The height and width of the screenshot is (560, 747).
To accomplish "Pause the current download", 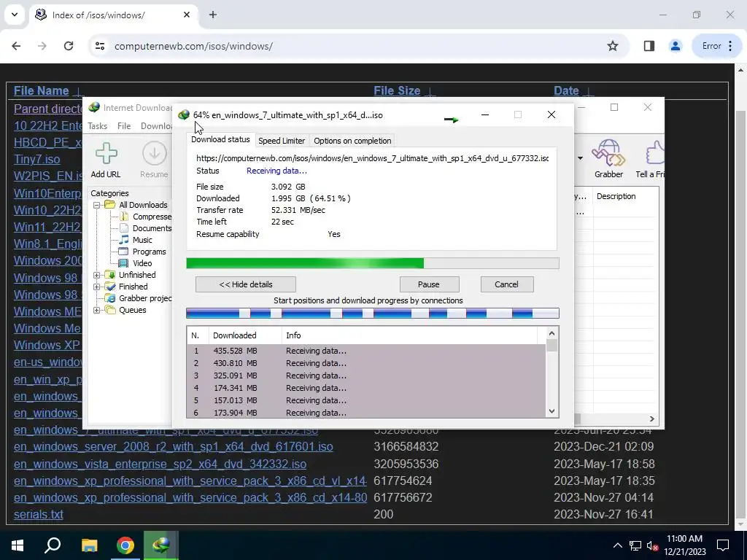I will [x=429, y=284].
